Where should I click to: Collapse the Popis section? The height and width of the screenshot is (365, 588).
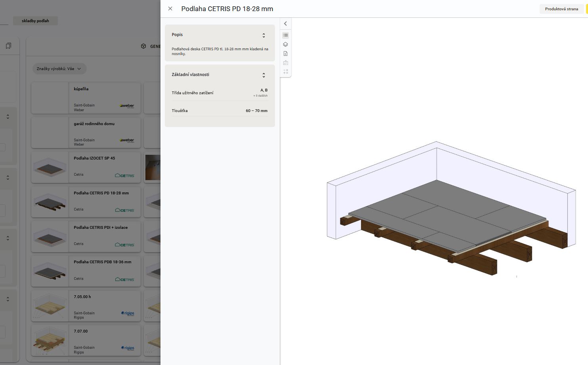[263, 35]
